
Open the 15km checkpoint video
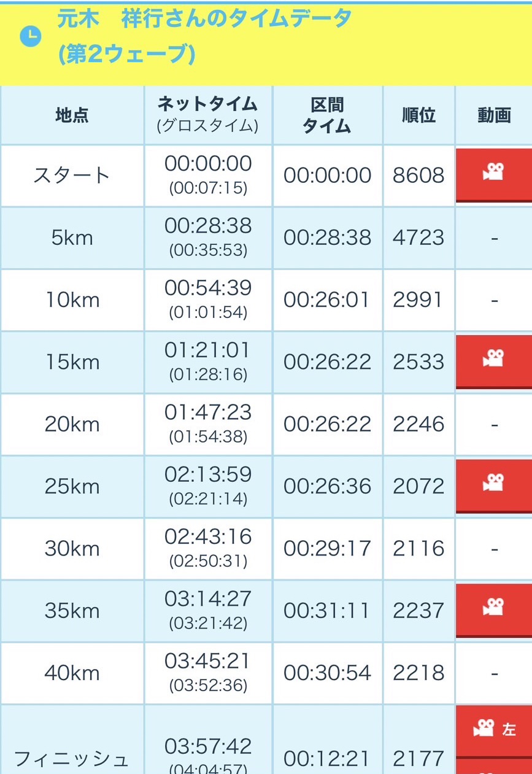point(493,359)
